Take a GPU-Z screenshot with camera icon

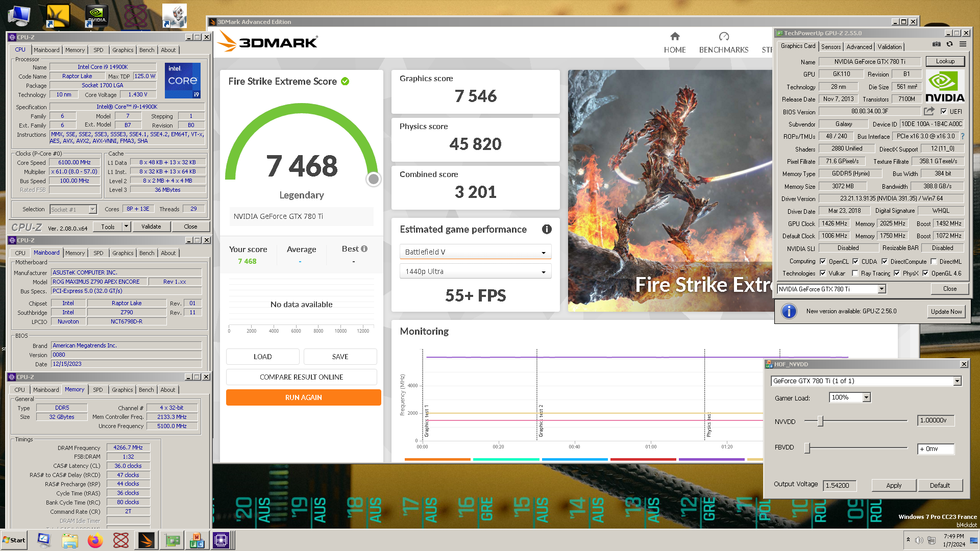pos(936,44)
